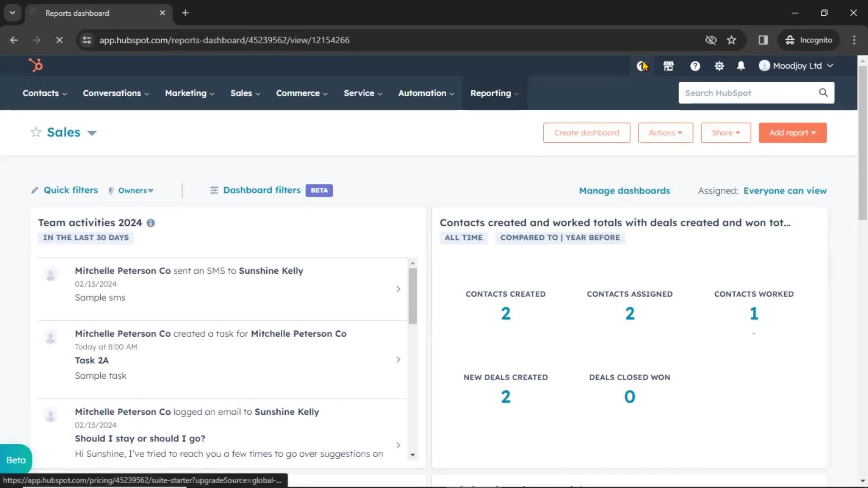Click the Task 2A title

pos(92,360)
